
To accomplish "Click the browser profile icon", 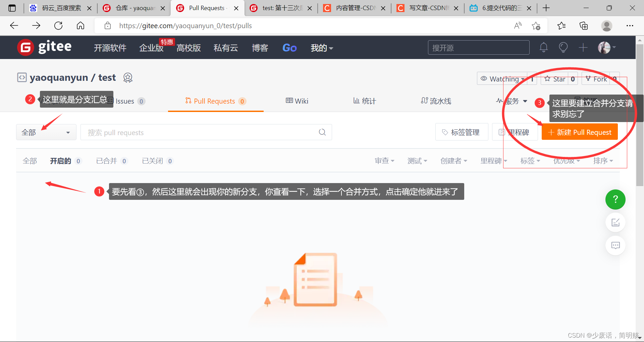I will coord(606,25).
